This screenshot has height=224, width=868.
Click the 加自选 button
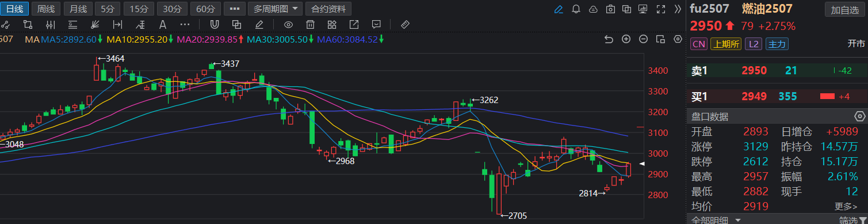(845, 10)
